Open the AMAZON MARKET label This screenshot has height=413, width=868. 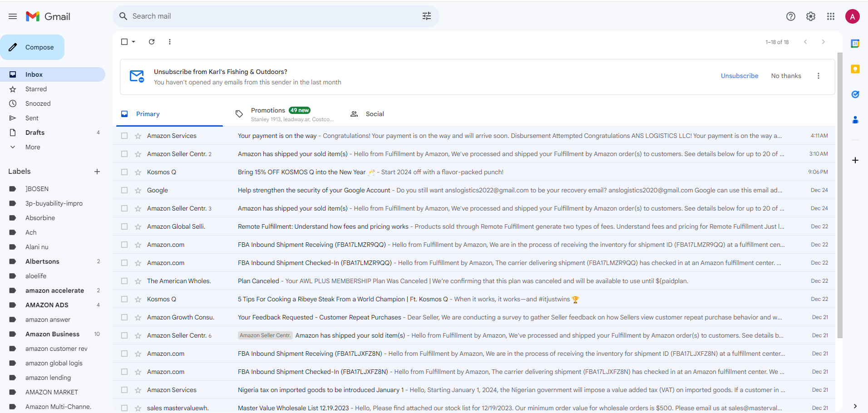pyautogui.click(x=53, y=392)
